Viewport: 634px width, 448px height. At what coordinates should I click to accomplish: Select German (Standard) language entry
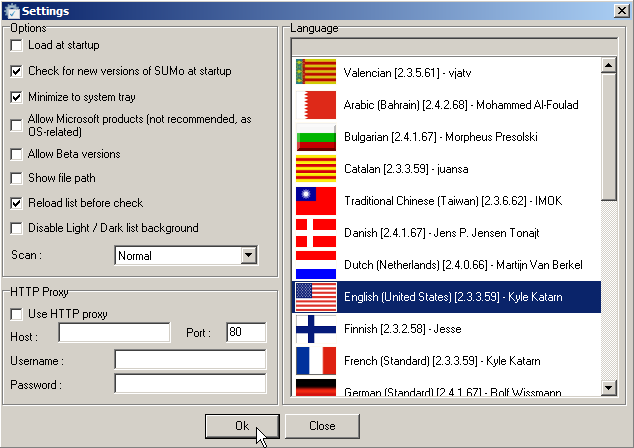[x=446, y=387]
